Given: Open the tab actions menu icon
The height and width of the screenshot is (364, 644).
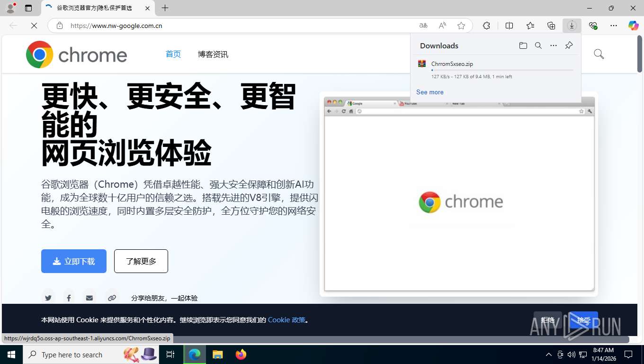Looking at the screenshot, I should [28, 8].
